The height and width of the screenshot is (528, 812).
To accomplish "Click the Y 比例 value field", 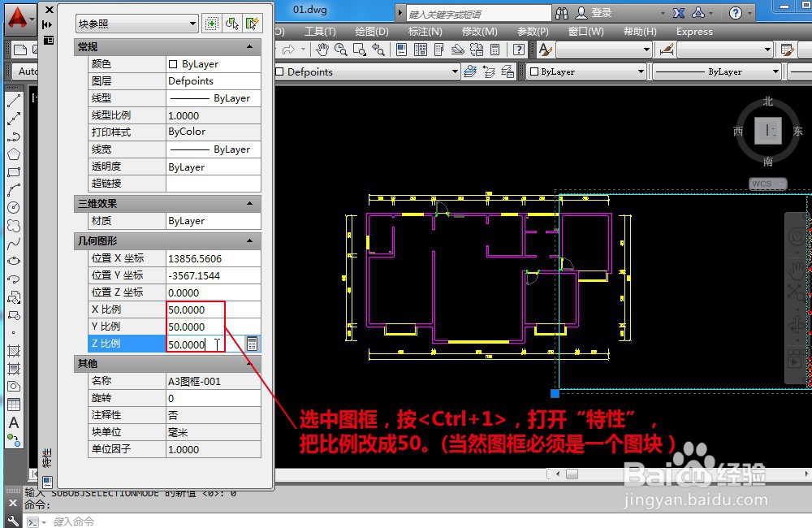I will (x=214, y=327).
